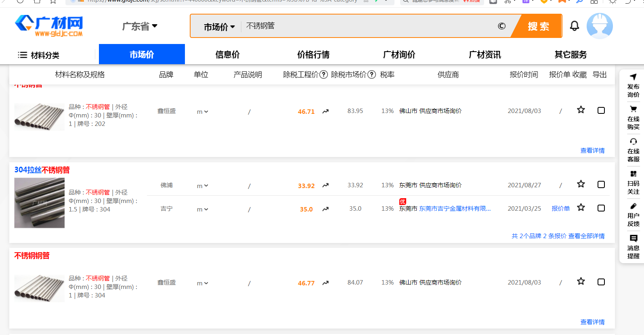Click help icon next to 除税工程价
The image size is (644, 335).
pos(323,75)
